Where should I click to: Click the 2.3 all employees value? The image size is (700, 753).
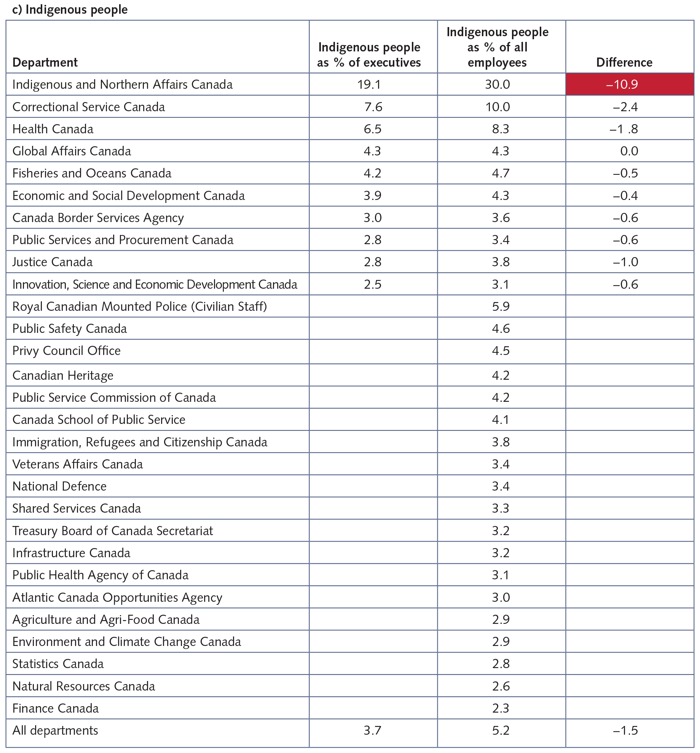[501, 708]
